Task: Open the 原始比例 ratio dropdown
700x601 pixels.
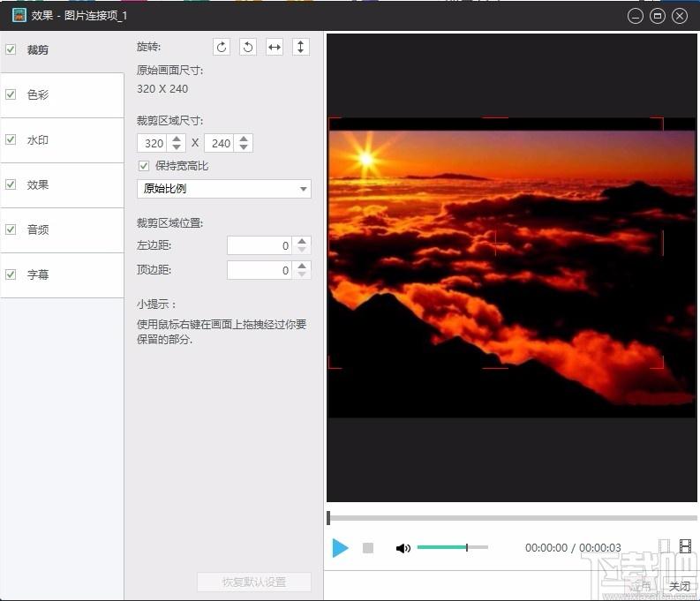Action: pyautogui.click(x=223, y=189)
